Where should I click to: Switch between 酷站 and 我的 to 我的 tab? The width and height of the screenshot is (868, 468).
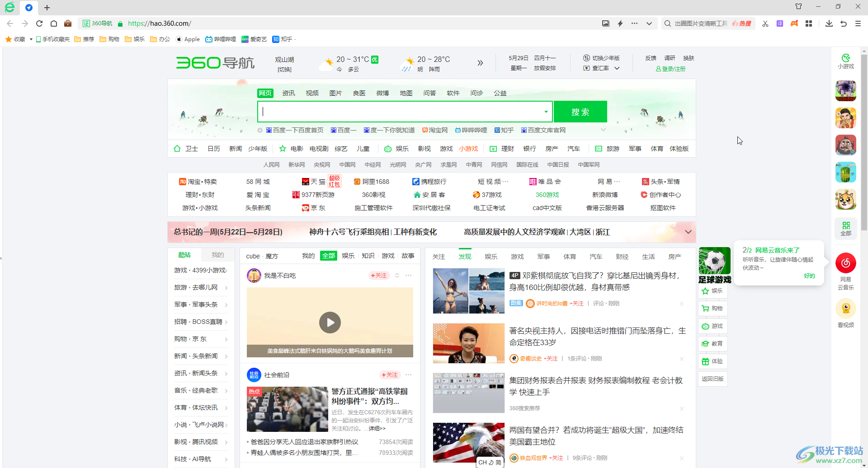click(218, 255)
